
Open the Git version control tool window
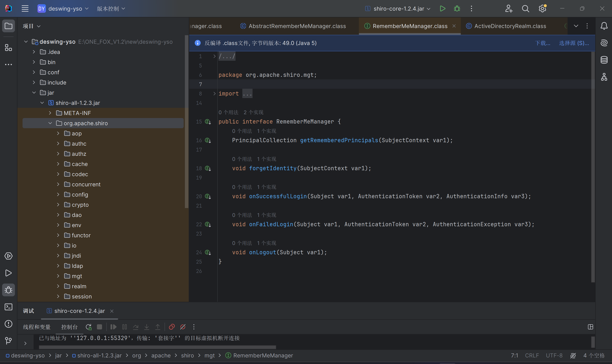point(9,341)
